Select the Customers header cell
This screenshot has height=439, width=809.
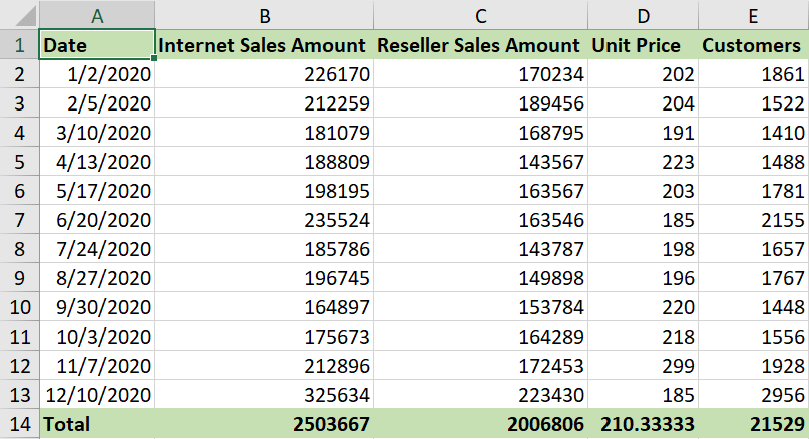753,45
